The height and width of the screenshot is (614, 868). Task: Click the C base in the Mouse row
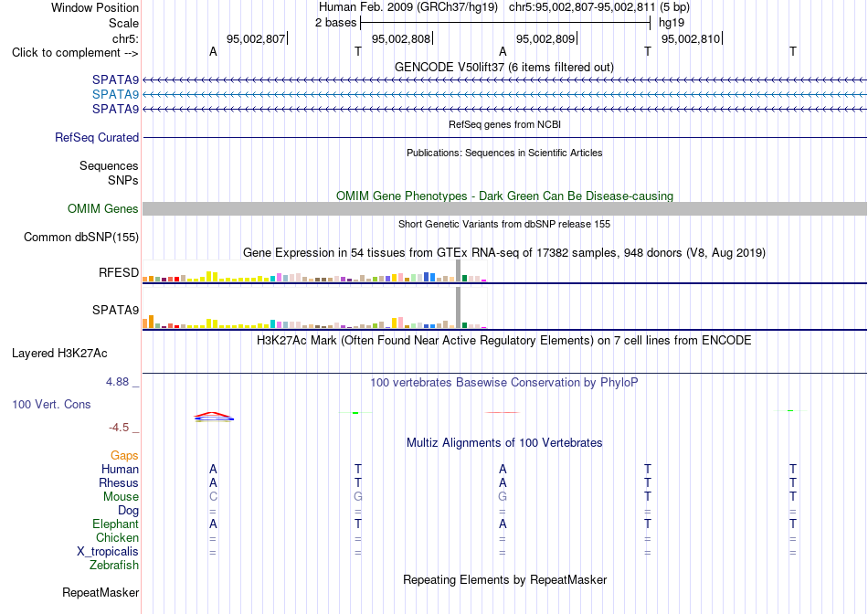[x=213, y=497]
